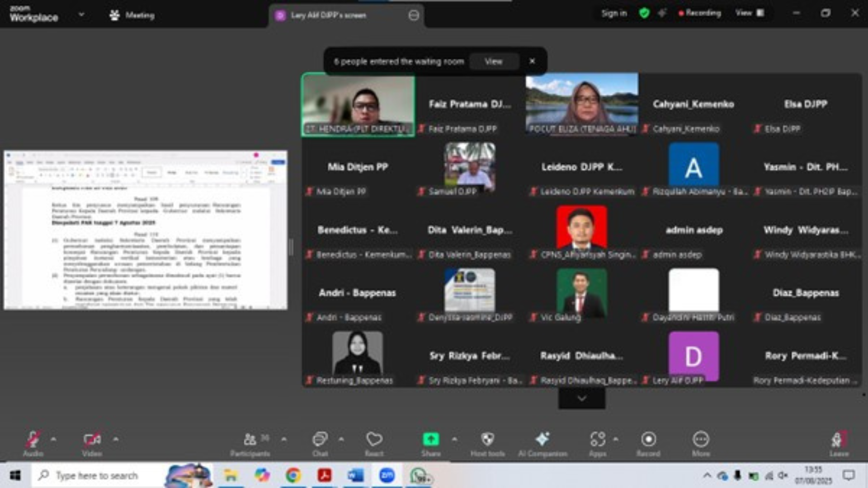Open Google Chrome from taskbar
Viewport: 868px width, 488px height.
tap(293, 475)
